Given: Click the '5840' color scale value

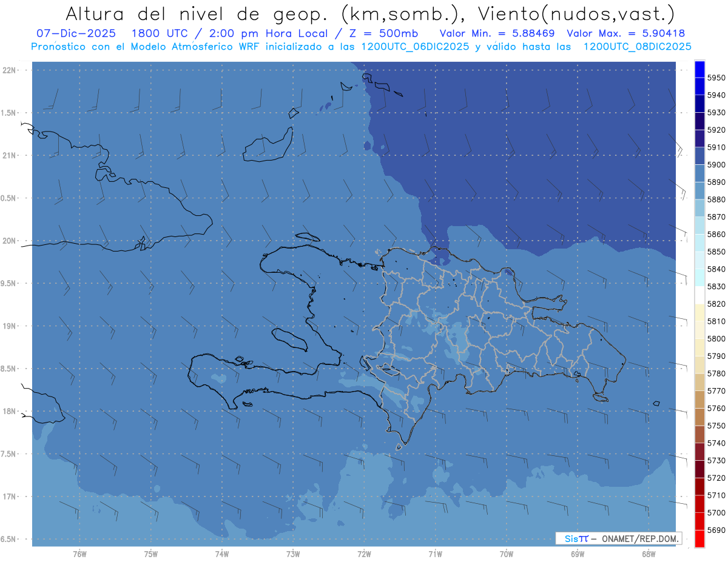Looking at the screenshot, I should tap(716, 269).
